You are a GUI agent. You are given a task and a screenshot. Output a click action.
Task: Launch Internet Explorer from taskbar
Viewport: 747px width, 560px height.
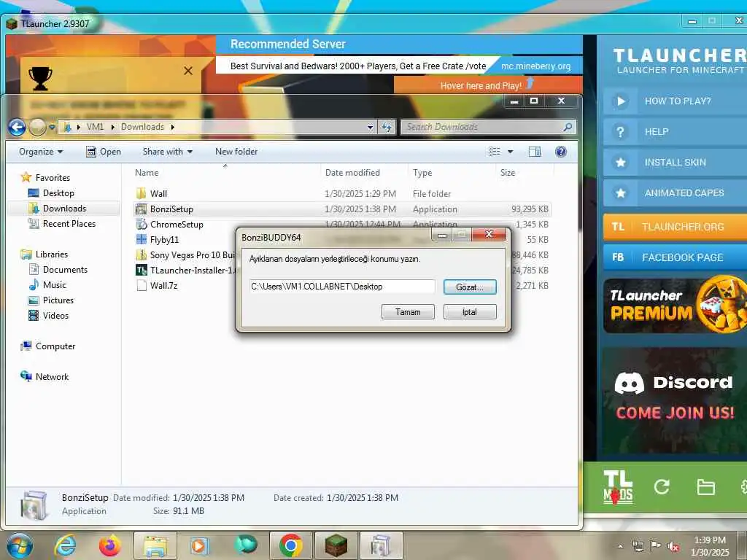pos(65,545)
